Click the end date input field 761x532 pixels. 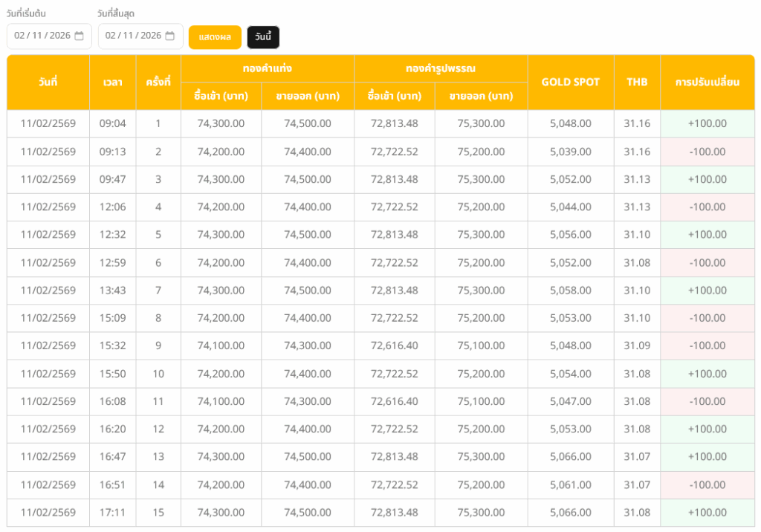tap(140, 36)
